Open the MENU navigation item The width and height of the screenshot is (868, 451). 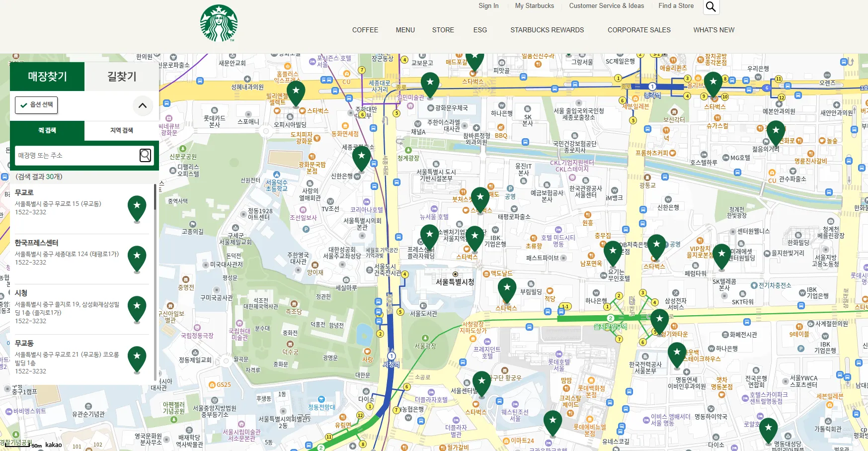405,30
